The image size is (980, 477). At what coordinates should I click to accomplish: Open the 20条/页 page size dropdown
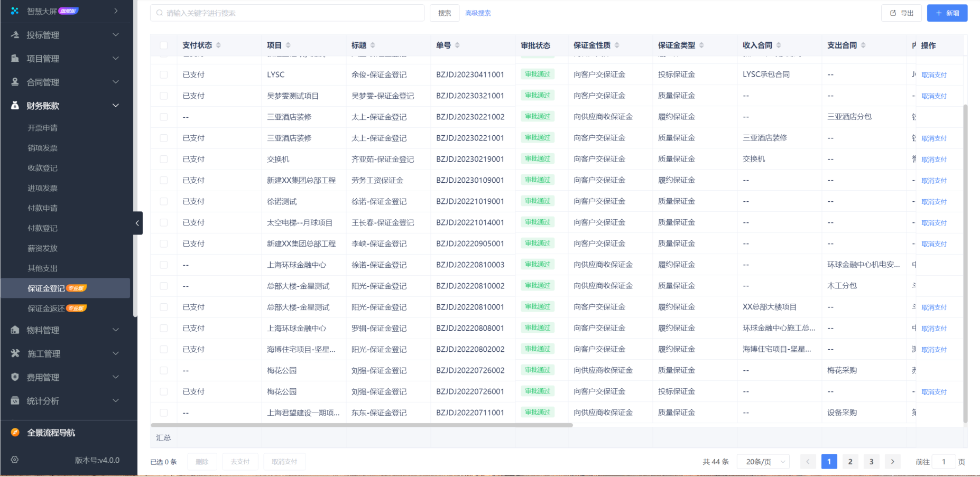click(763, 461)
